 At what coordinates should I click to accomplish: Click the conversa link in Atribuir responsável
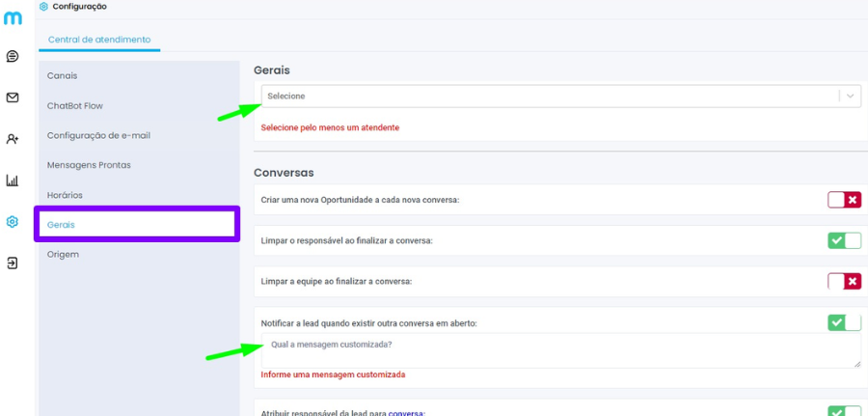406,413
